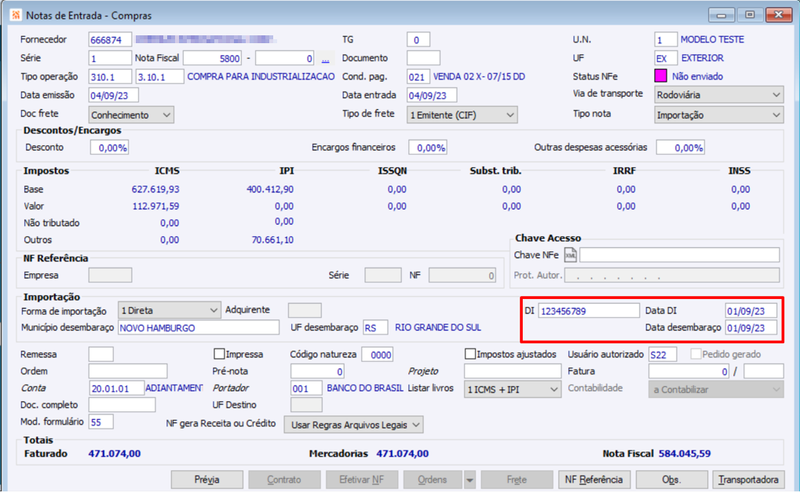
Task: Click the Obs. button
Action: tap(671, 480)
